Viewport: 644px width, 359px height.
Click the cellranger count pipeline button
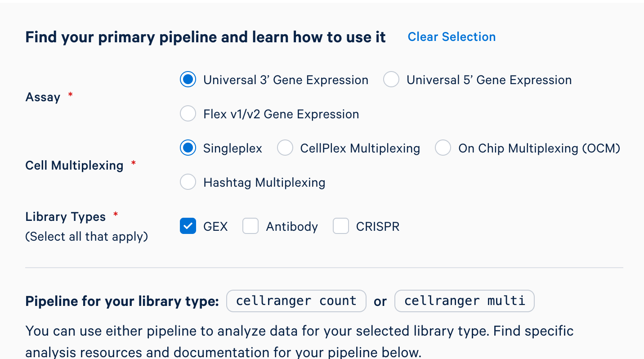[296, 301]
